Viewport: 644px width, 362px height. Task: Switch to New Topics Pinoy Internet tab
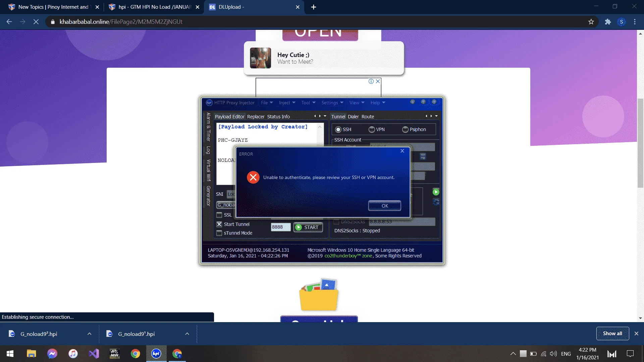(x=54, y=7)
